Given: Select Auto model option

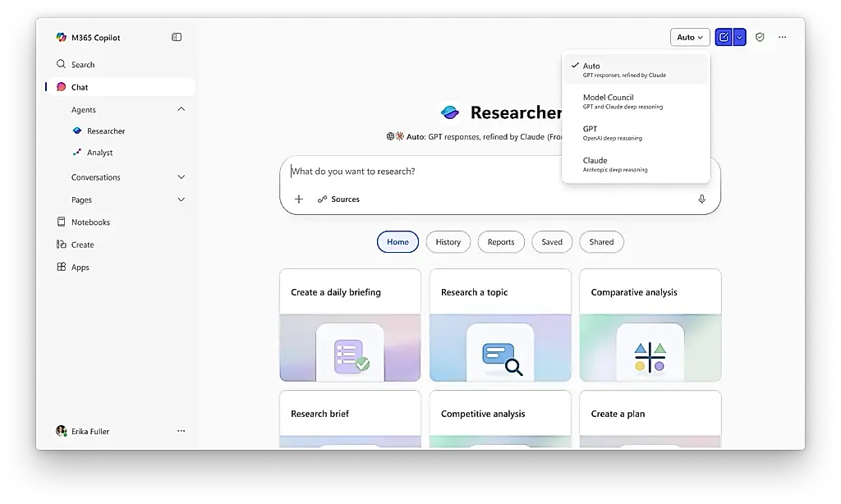Looking at the screenshot, I should coord(636,70).
